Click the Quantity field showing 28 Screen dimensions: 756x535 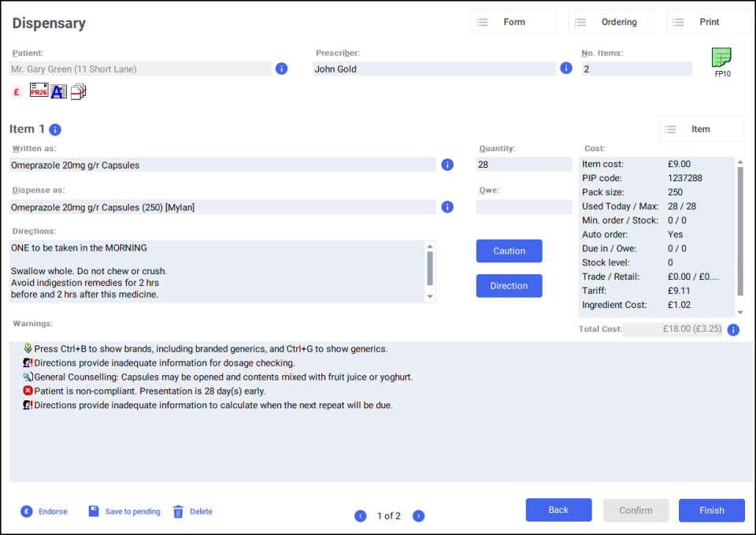coord(524,165)
